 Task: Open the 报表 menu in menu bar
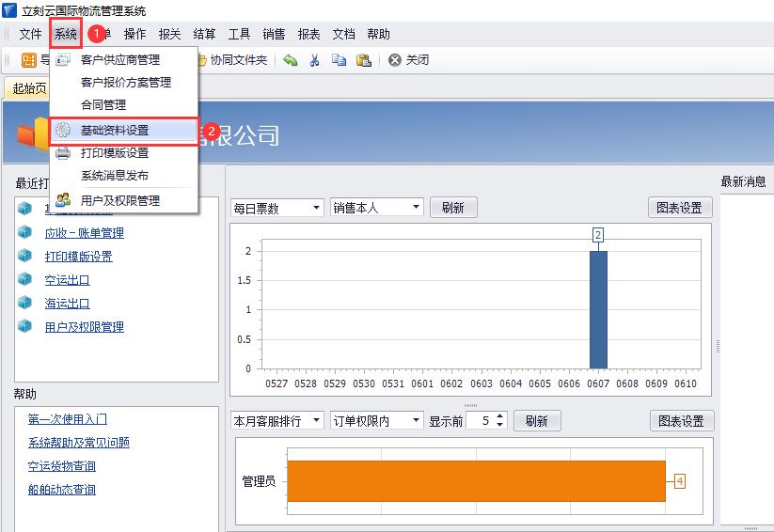tap(308, 34)
